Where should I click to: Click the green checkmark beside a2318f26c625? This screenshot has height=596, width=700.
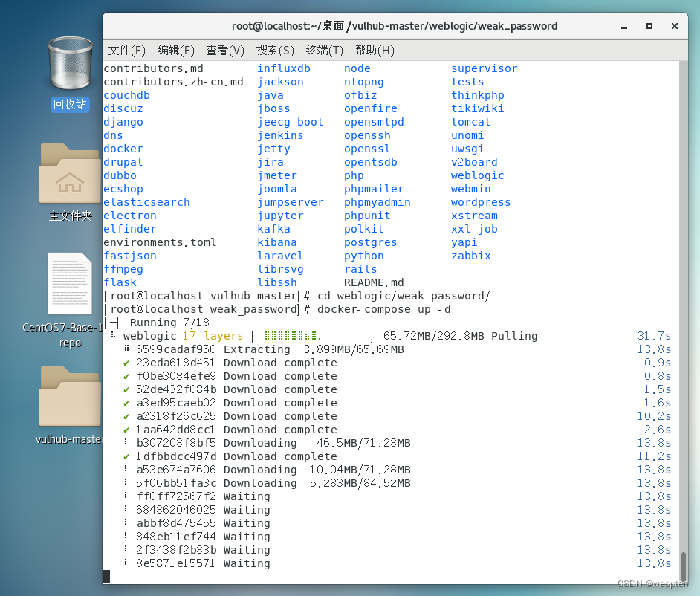tap(126, 416)
